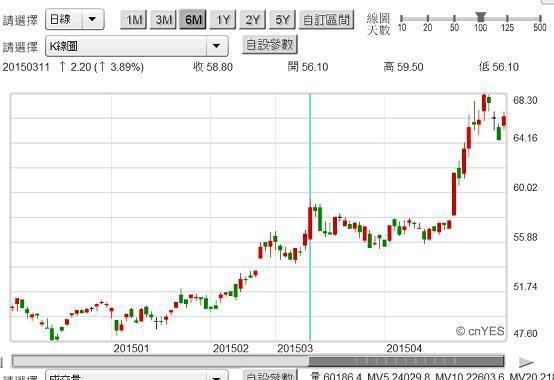Click the low price 低 56.10
Image resolution: width=554 pixels, height=380 pixels.
coord(499,67)
